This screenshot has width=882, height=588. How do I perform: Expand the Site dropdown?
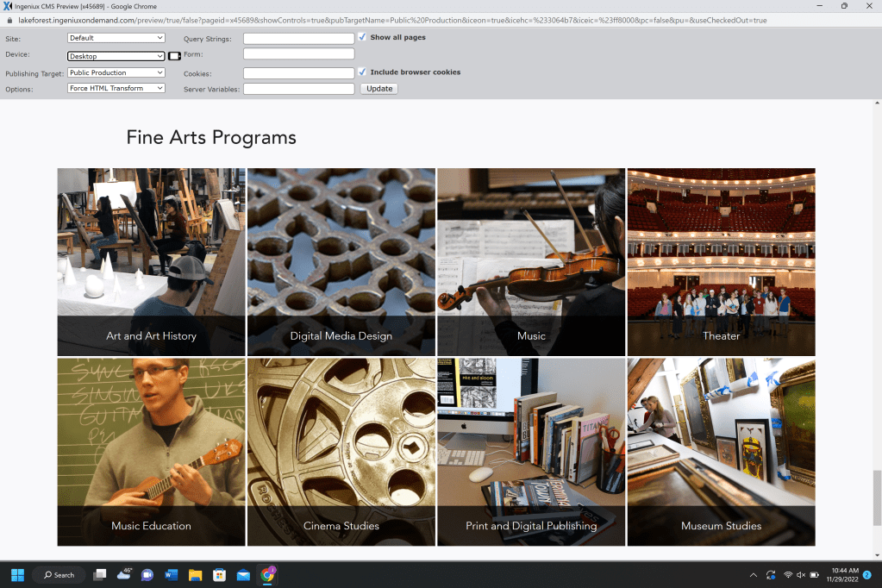[116, 38]
